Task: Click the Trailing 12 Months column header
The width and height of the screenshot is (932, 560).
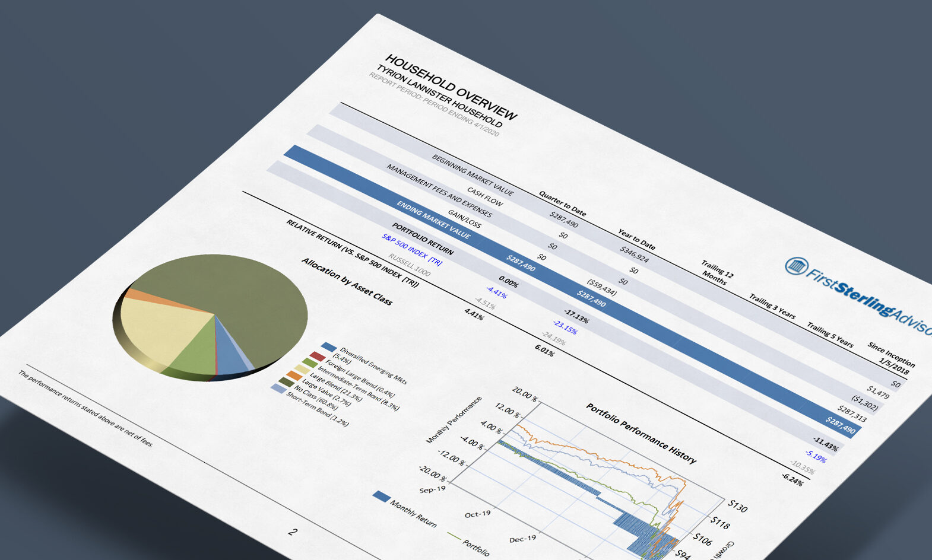Action: tap(716, 273)
